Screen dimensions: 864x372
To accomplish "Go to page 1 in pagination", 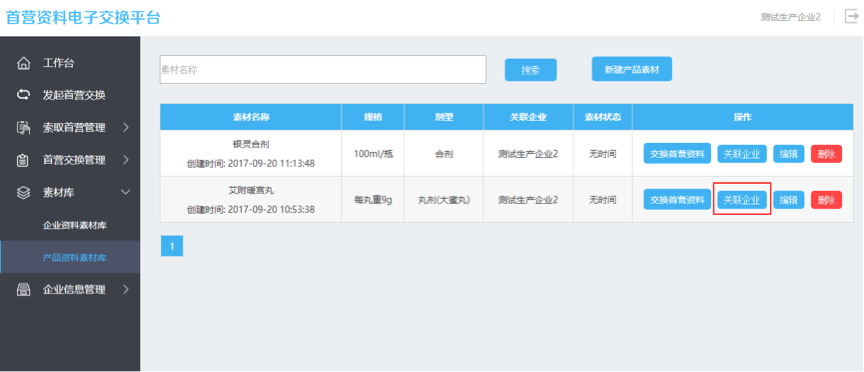I will pos(171,246).
